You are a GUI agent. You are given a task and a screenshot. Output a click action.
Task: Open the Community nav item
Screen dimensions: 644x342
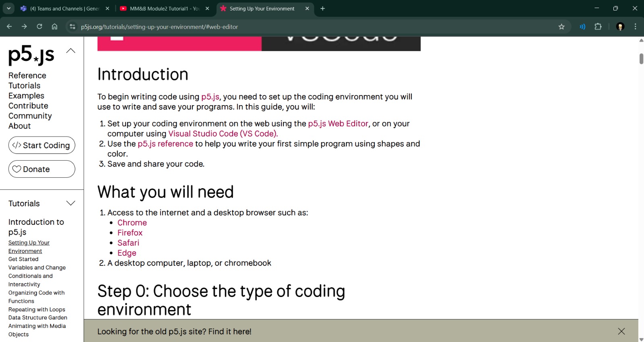click(x=30, y=116)
